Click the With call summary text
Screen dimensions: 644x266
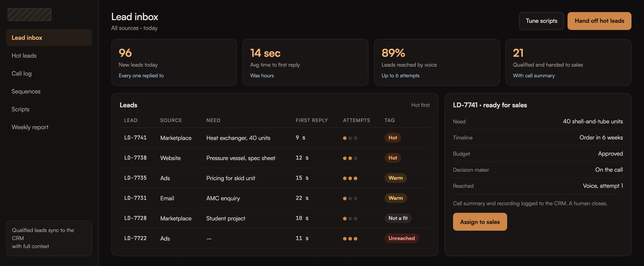[x=534, y=76]
